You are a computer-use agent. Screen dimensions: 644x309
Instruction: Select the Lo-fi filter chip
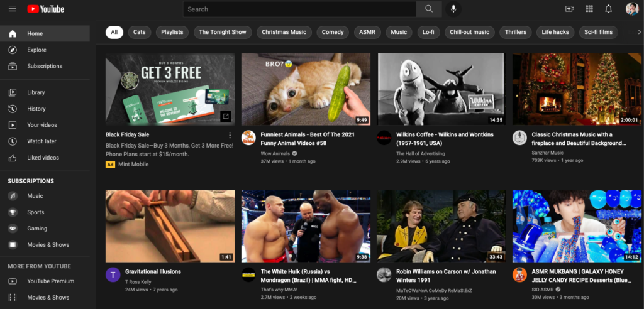428,32
